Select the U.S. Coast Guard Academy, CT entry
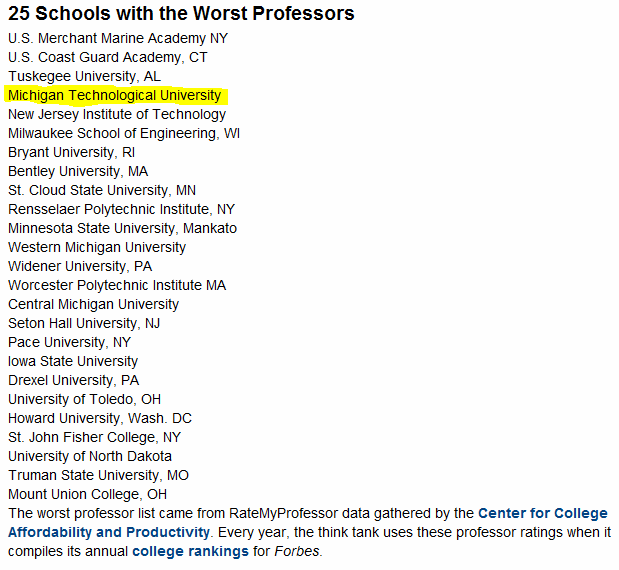 click(107, 57)
